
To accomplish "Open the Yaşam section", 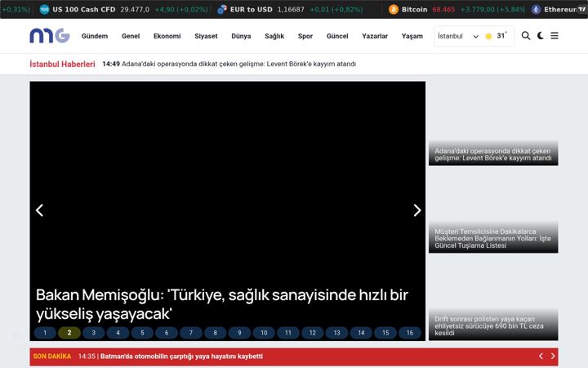I will point(412,36).
